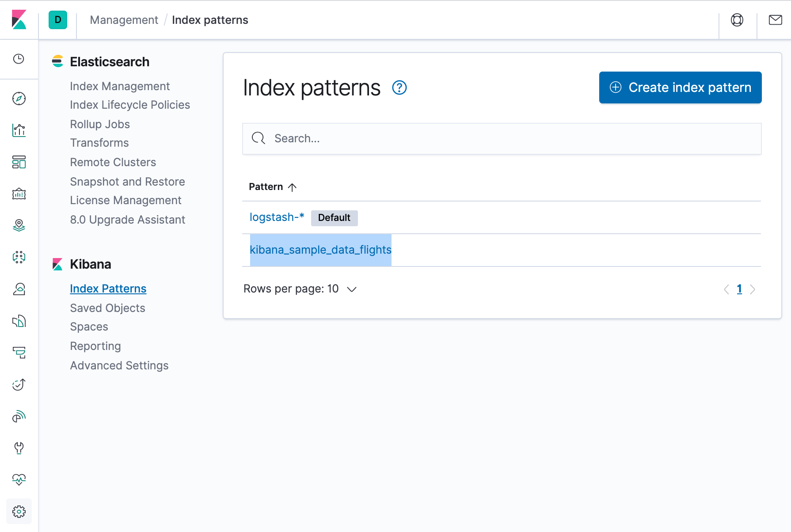Click the Management breadcrumb link
Viewport: 791px width, 532px height.
tap(124, 20)
